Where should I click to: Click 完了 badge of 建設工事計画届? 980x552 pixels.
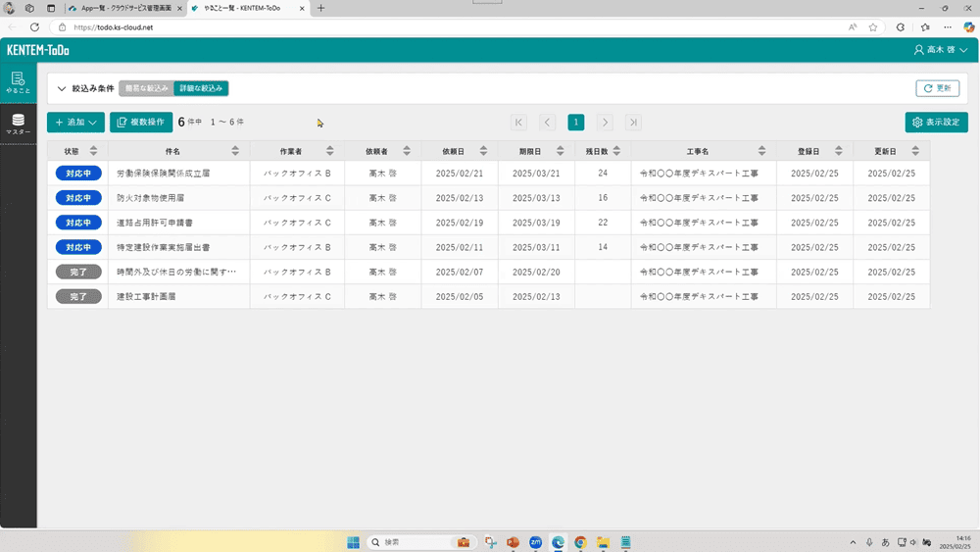pos(78,296)
